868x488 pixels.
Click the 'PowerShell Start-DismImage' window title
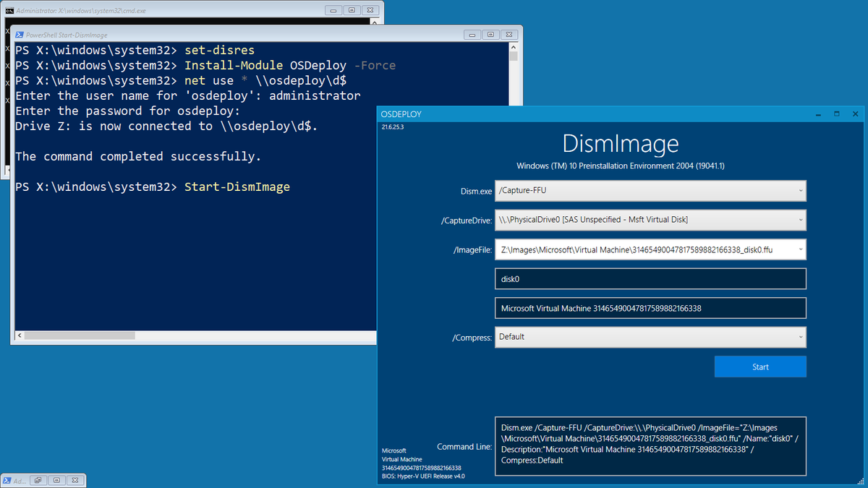(67, 34)
